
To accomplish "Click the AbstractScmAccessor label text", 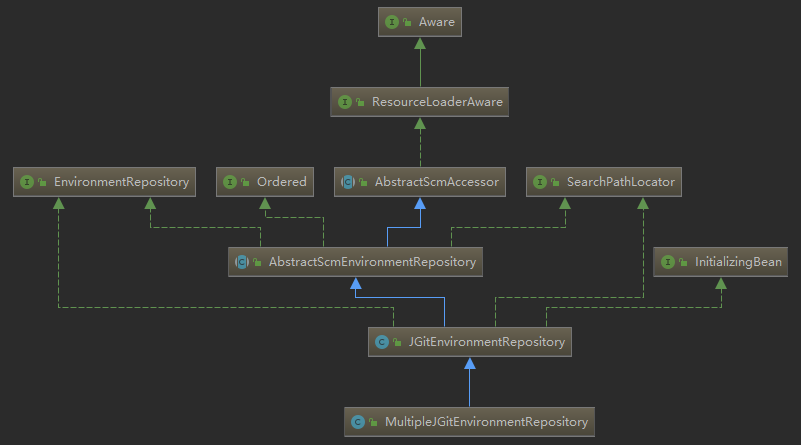I will click(x=437, y=182).
